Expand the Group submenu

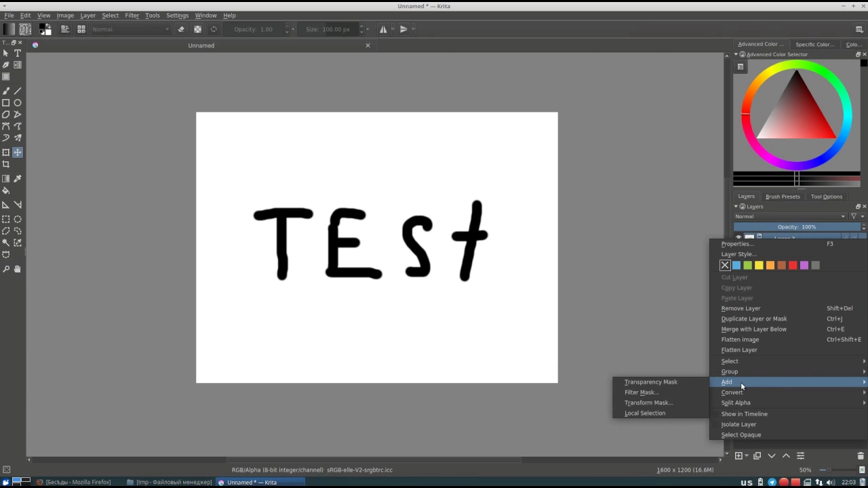pos(788,371)
